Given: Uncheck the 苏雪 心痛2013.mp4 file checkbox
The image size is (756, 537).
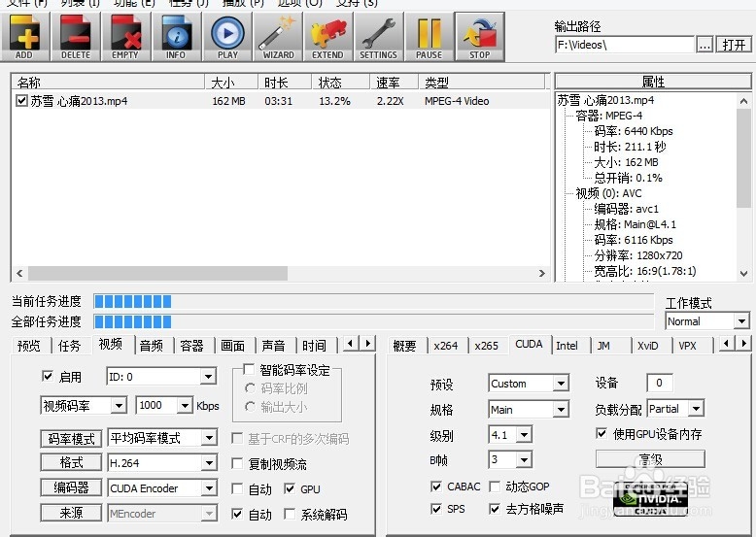Looking at the screenshot, I should point(21,100).
